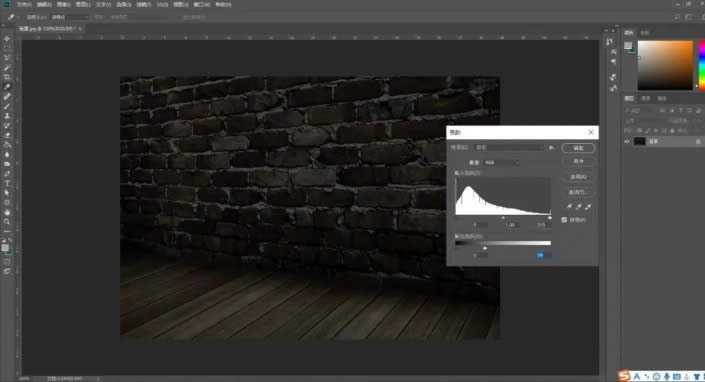Pick the white point eyedropper in Levels
Viewport: 705px width, 382px height.
tap(588, 207)
